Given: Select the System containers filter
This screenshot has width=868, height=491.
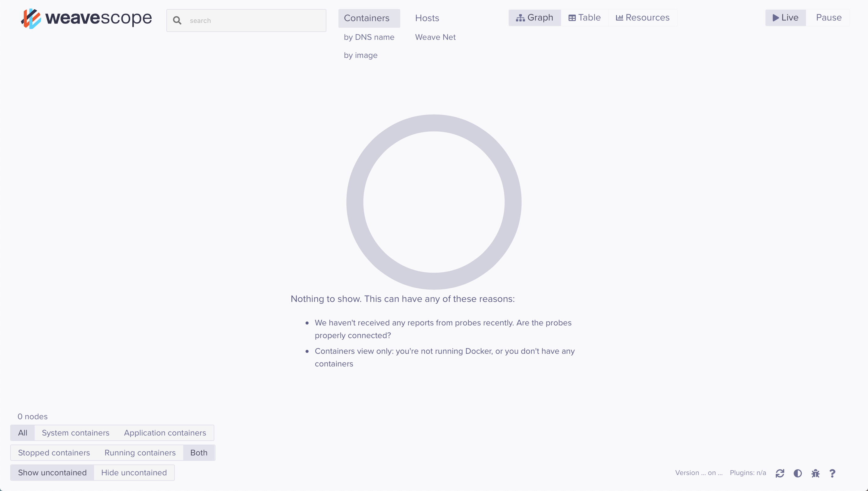Looking at the screenshot, I should point(75,433).
